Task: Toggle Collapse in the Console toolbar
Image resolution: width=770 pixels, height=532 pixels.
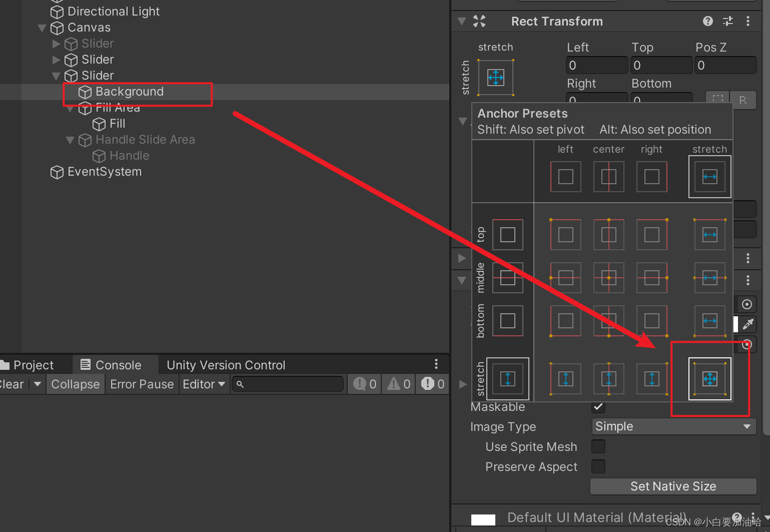Action: (x=76, y=384)
